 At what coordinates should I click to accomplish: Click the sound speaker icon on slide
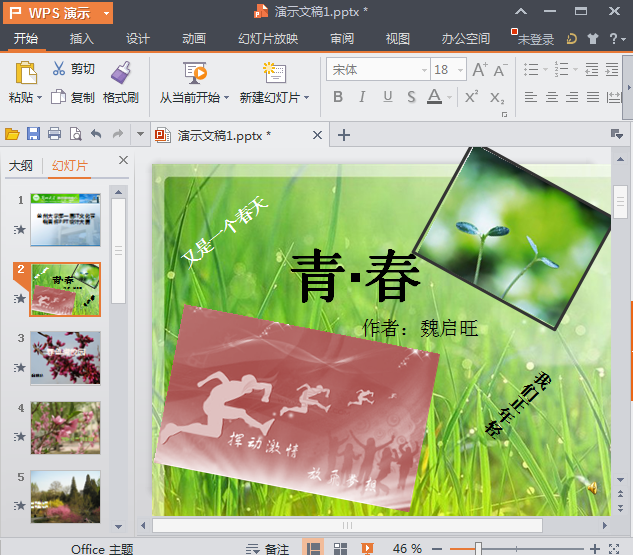pyautogui.click(x=592, y=488)
